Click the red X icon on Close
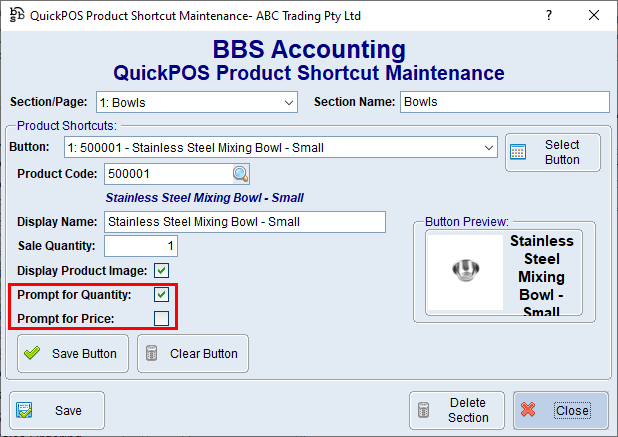 (x=530, y=410)
